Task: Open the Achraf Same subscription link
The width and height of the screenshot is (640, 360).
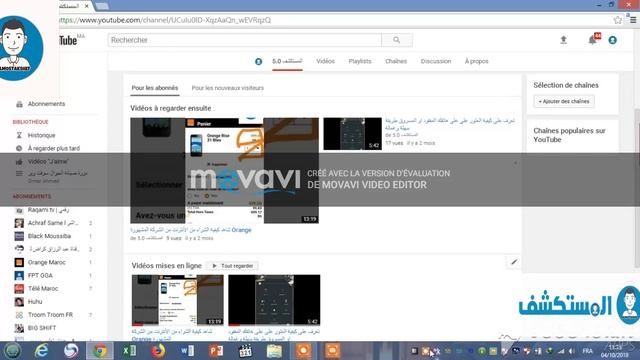Action: [53, 223]
